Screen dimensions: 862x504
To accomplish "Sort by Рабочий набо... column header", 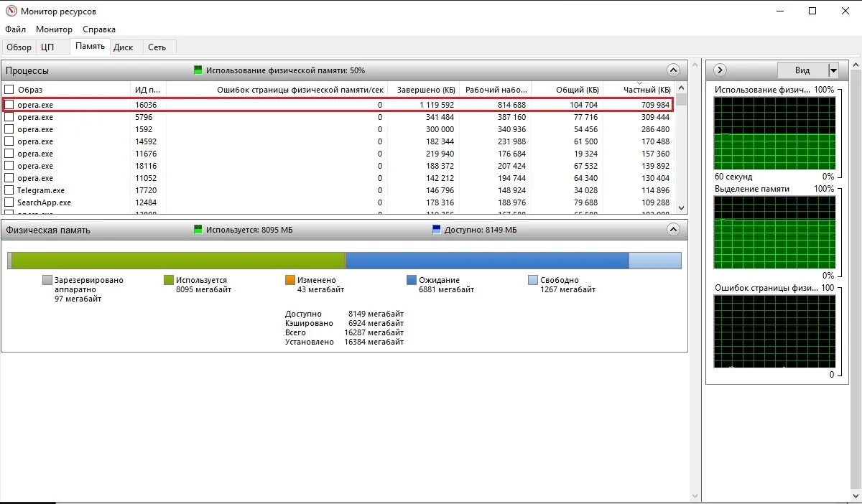I will pyautogui.click(x=495, y=90).
